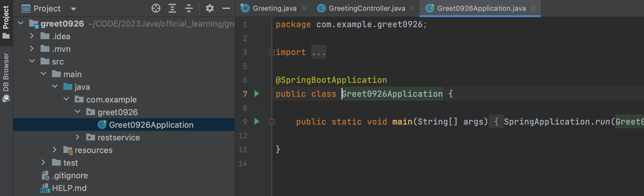Run main method from line 9 gutter arrow

click(x=257, y=121)
